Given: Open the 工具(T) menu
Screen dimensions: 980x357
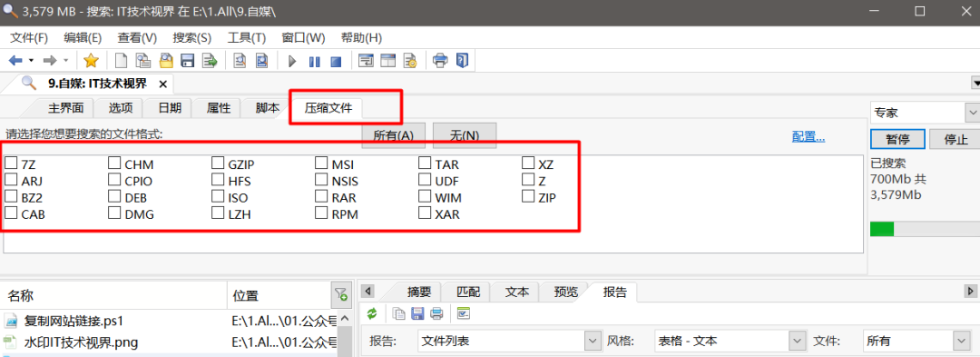Looking at the screenshot, I should click(246, 37).
